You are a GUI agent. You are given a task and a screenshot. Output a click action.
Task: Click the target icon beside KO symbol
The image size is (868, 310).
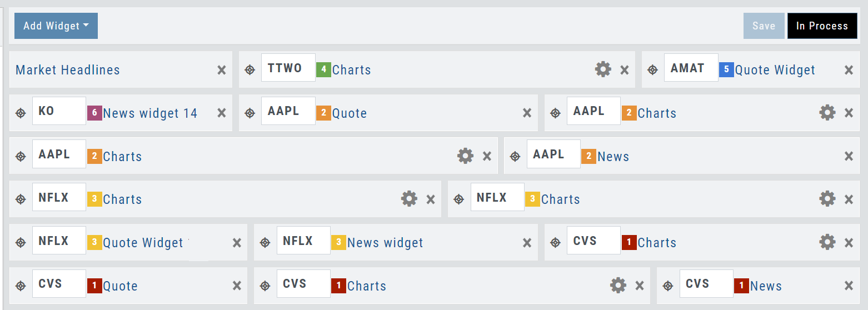(x=21, y=113)
